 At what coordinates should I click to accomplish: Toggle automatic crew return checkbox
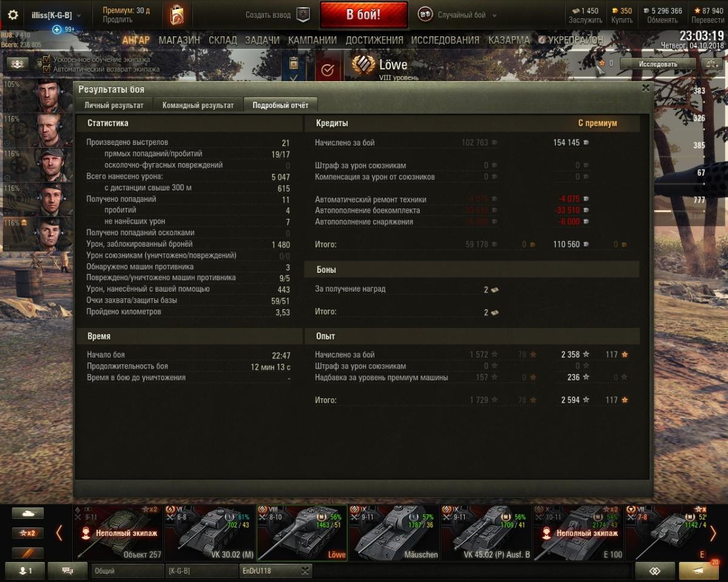47,69
